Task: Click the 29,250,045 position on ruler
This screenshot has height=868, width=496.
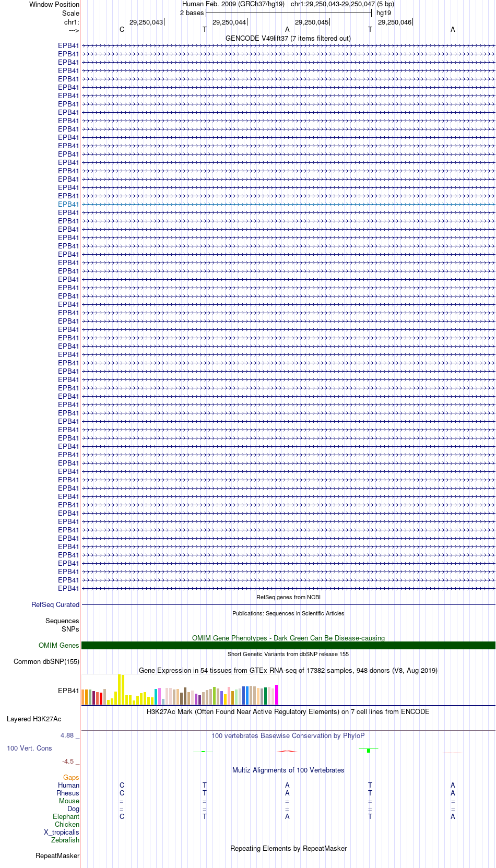Action: (x=312, y=22)
